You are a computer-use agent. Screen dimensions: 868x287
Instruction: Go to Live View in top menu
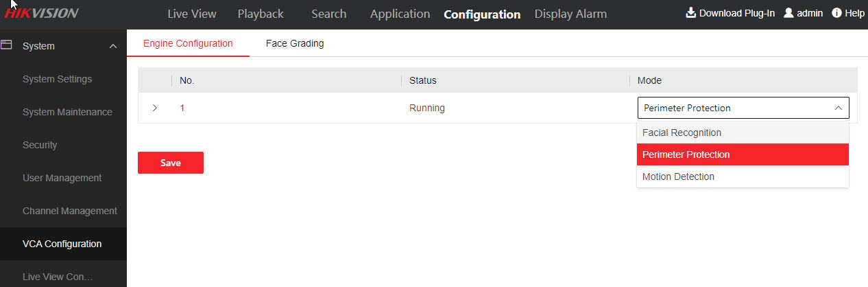tap(192, 14)
